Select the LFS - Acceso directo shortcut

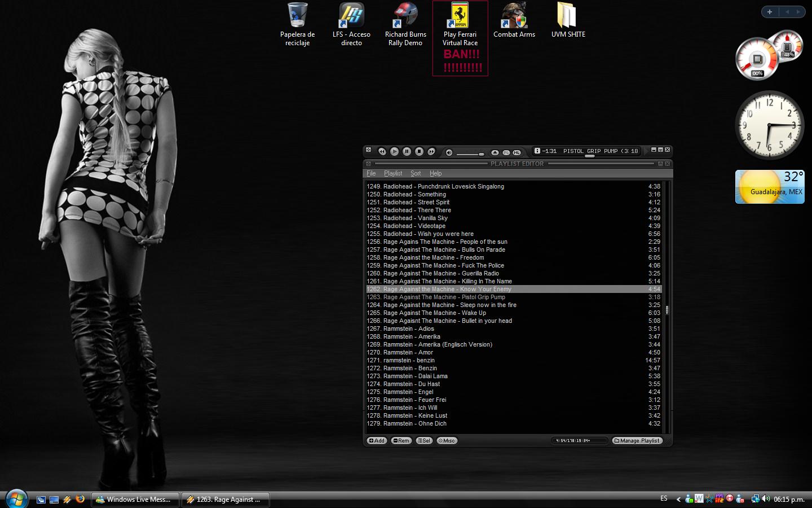(x=351, y=24)
